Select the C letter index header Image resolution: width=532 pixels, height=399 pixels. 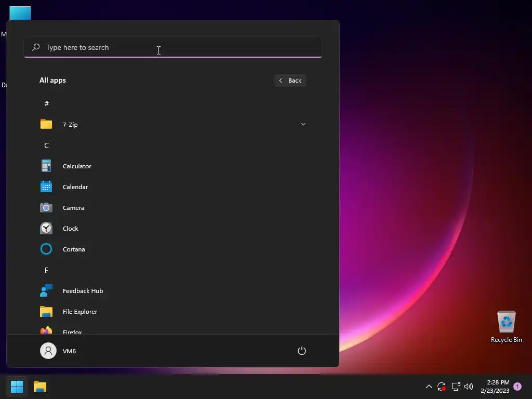pyautogui.click(x=46, y=145)
